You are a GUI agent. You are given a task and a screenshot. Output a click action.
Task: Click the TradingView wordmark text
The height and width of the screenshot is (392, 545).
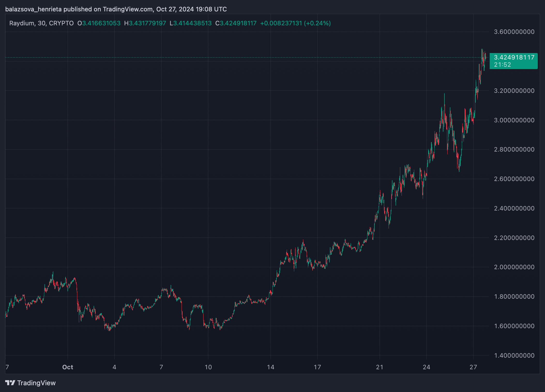click(x=36, y=383)
